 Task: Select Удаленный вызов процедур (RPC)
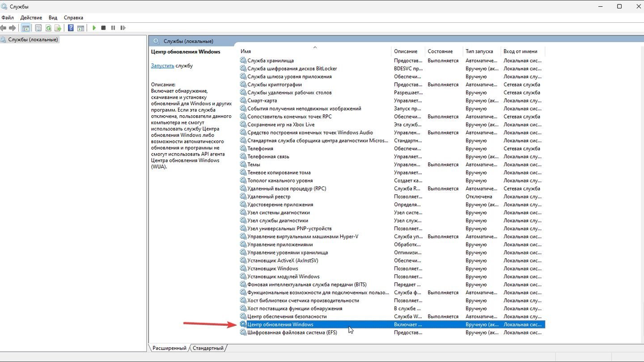pos(392,189)
